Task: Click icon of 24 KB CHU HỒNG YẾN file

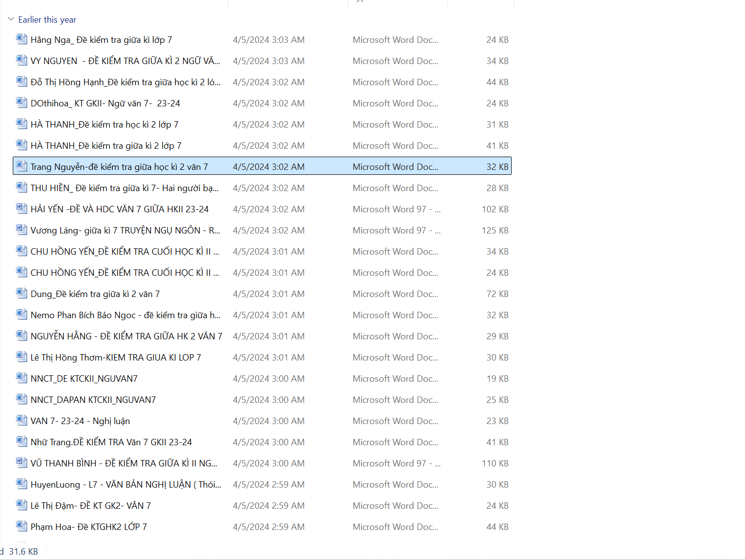Action: pyautogui.click(x=22, y=272)
